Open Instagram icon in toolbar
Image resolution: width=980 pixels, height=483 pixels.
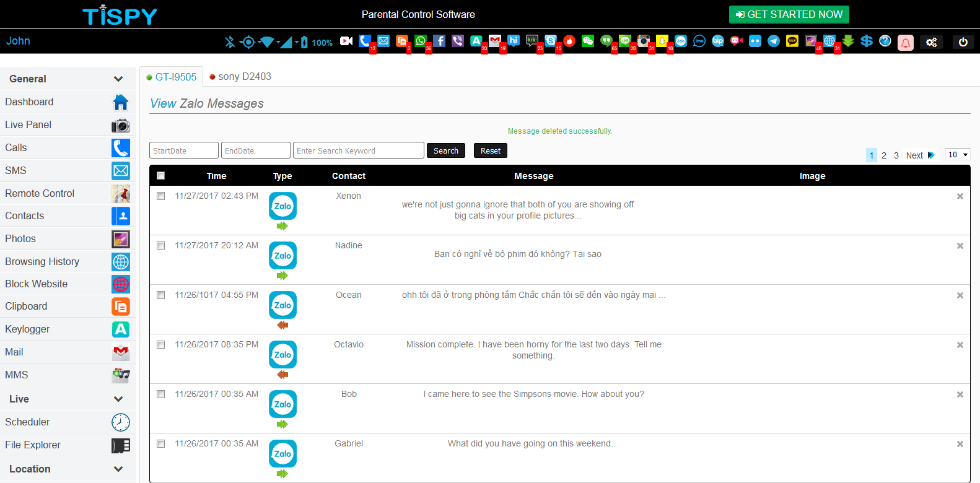coord(644,41)
